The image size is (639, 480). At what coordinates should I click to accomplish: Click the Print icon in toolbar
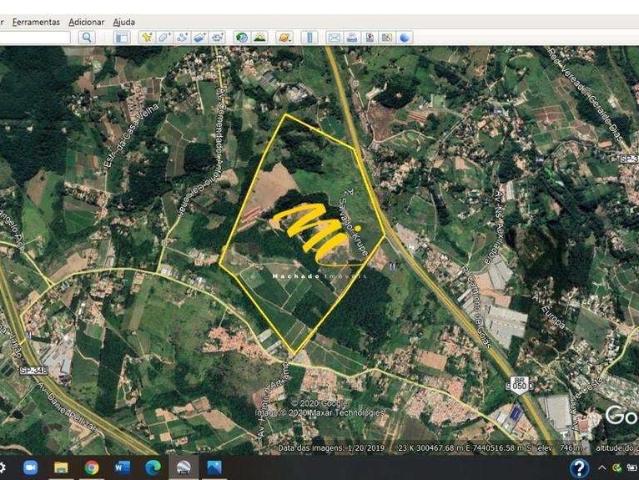[351, 37]
